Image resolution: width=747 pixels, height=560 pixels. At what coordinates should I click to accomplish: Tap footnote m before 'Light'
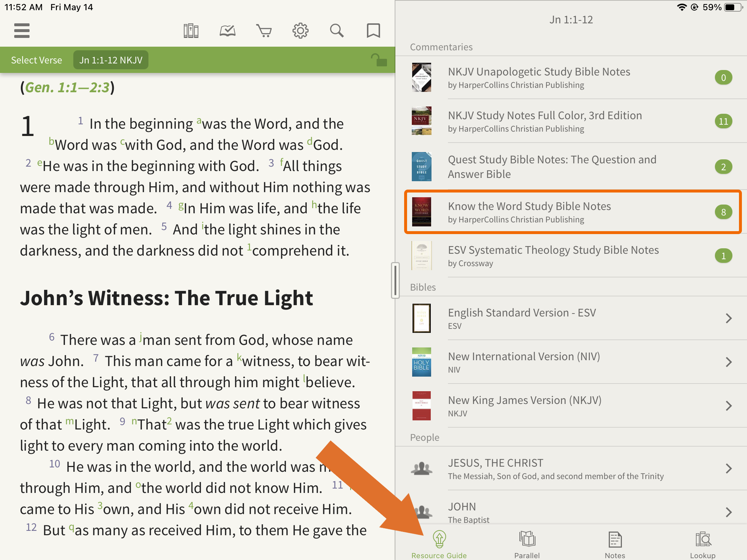[69, 421]
